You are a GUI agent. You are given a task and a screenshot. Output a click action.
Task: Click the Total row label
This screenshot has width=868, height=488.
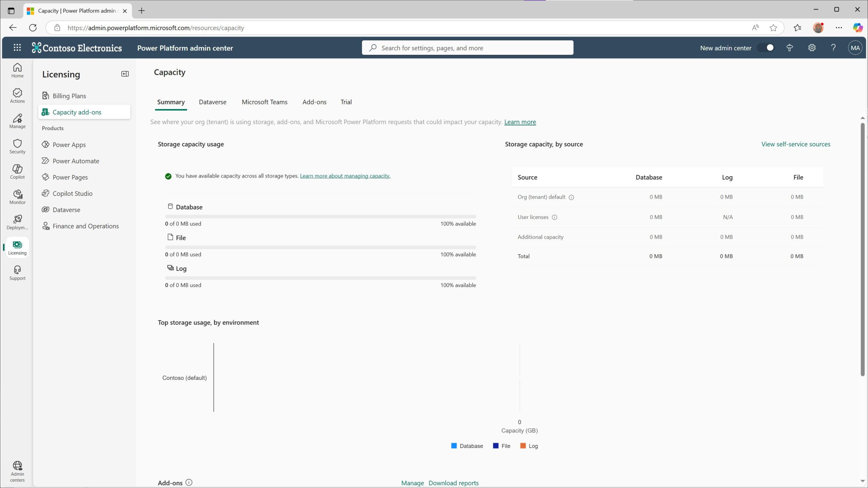(x=524, y=256)
